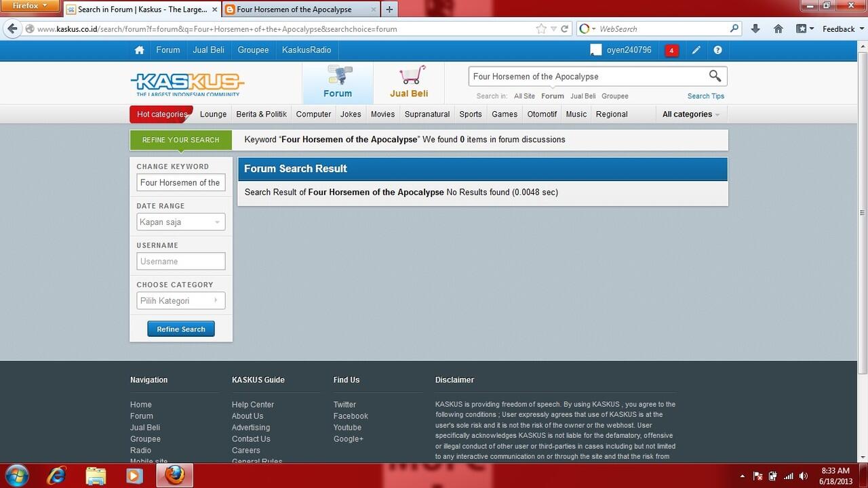Click the main Kaskus search box
The width and height of the screenshot is (868, 488).
pyautogui.click(x=587, y=77)
